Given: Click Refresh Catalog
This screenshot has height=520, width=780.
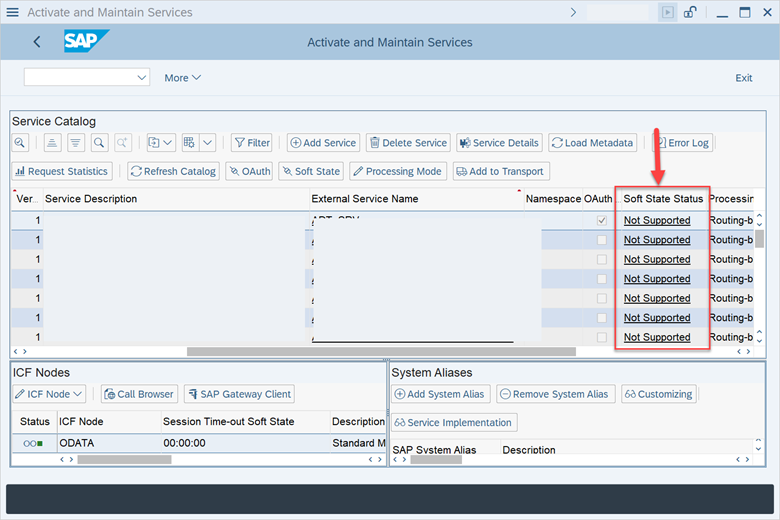Looking at the screenshot, I should (x=173, y=171).
